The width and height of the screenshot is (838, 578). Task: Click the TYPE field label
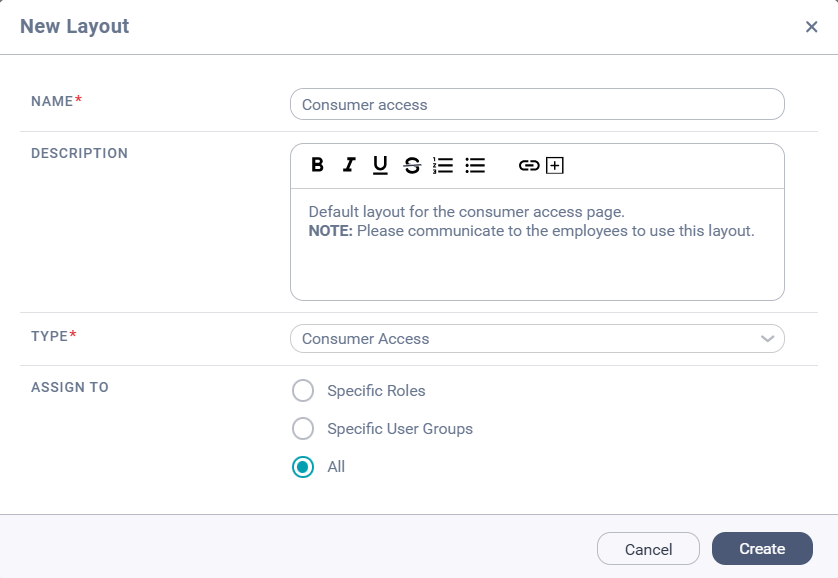(49, 336)
